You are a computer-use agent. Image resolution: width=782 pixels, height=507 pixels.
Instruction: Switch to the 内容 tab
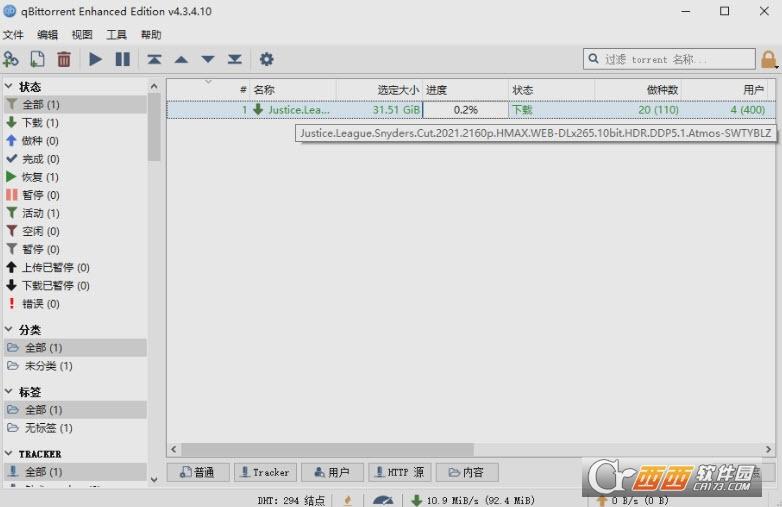tap(467, 472)
